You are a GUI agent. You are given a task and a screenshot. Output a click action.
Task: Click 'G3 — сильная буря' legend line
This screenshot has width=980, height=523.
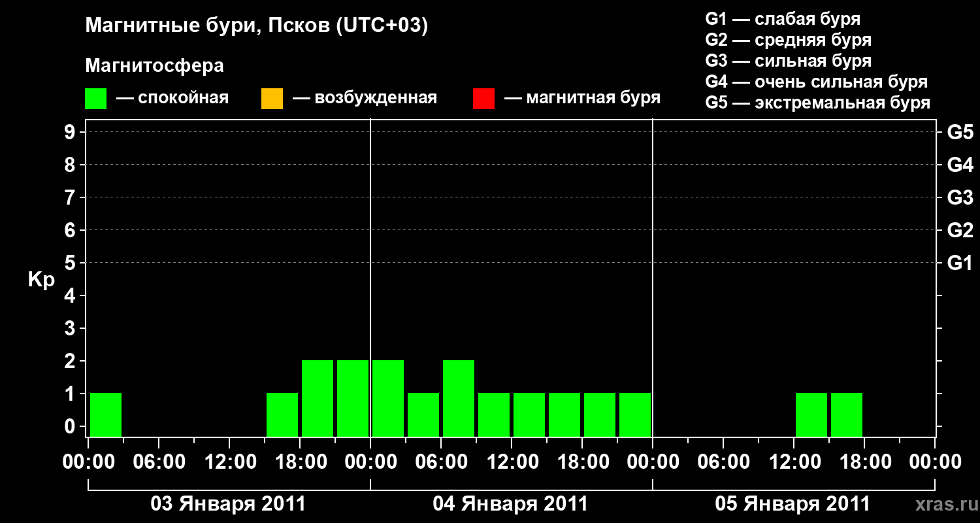click(x=789, y=61)
